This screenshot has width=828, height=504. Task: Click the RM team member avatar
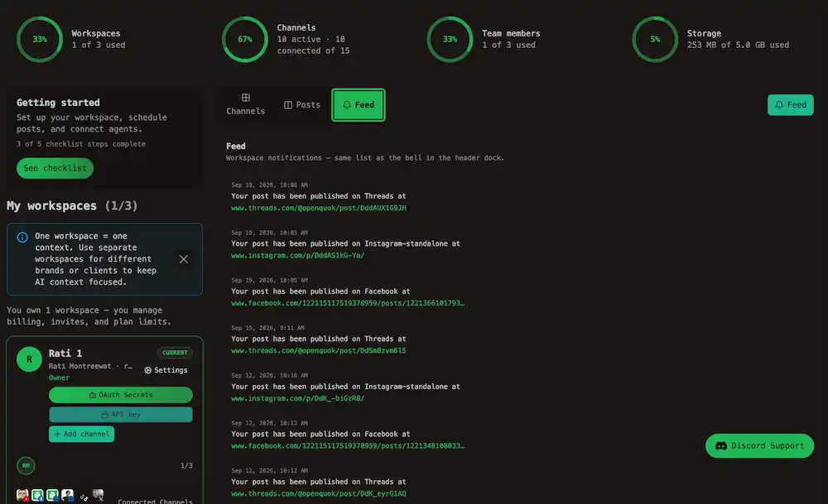point(26,465)
